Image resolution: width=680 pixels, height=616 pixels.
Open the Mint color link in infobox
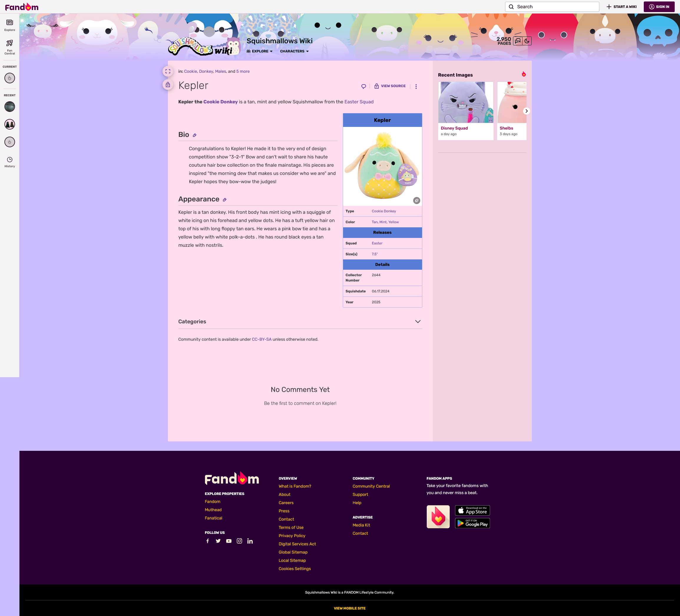pyautogui.click(x=383, y=222)
